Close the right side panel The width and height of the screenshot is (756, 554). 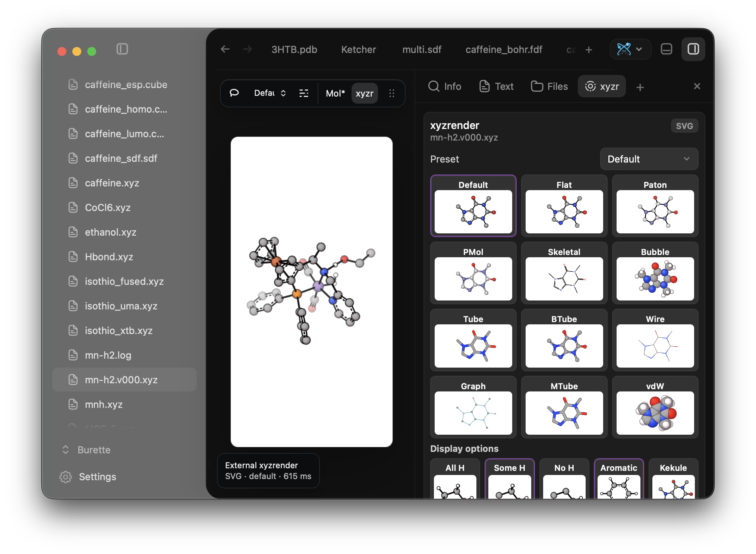pos(697,86)
